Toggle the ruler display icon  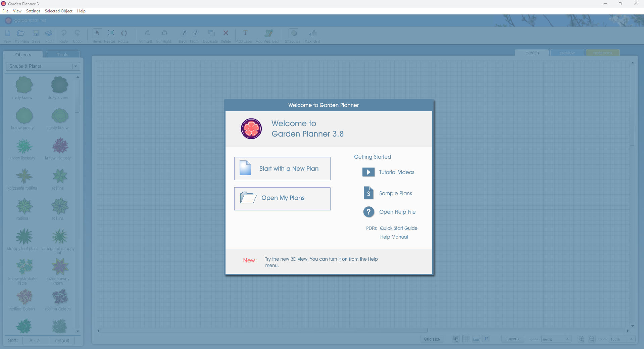(x=476, y=339)
